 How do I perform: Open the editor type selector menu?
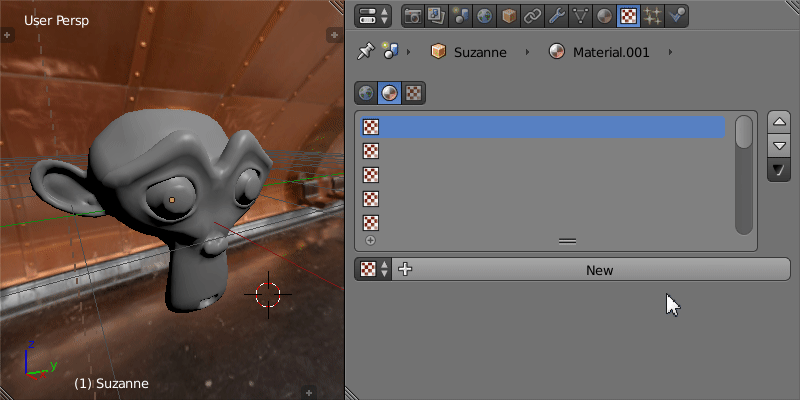pos(373,16)
